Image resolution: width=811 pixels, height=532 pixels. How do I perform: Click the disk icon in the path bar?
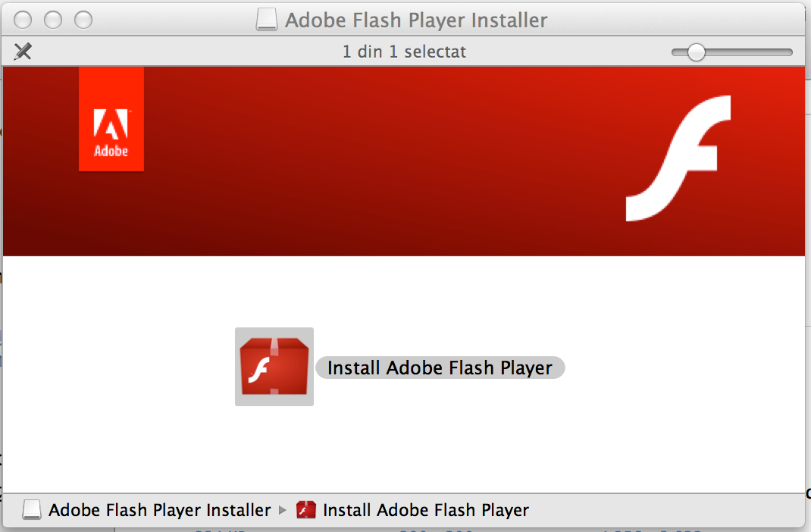click(32, 510)
